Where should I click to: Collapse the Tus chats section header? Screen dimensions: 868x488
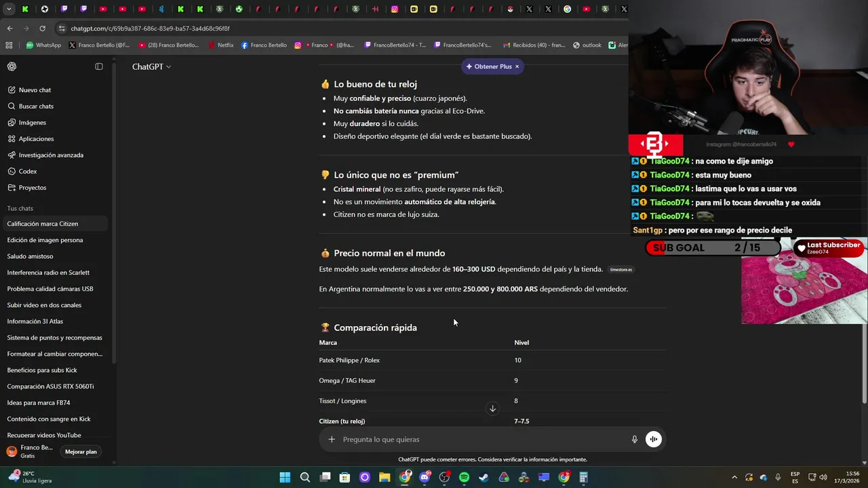(x=20, y=209)
